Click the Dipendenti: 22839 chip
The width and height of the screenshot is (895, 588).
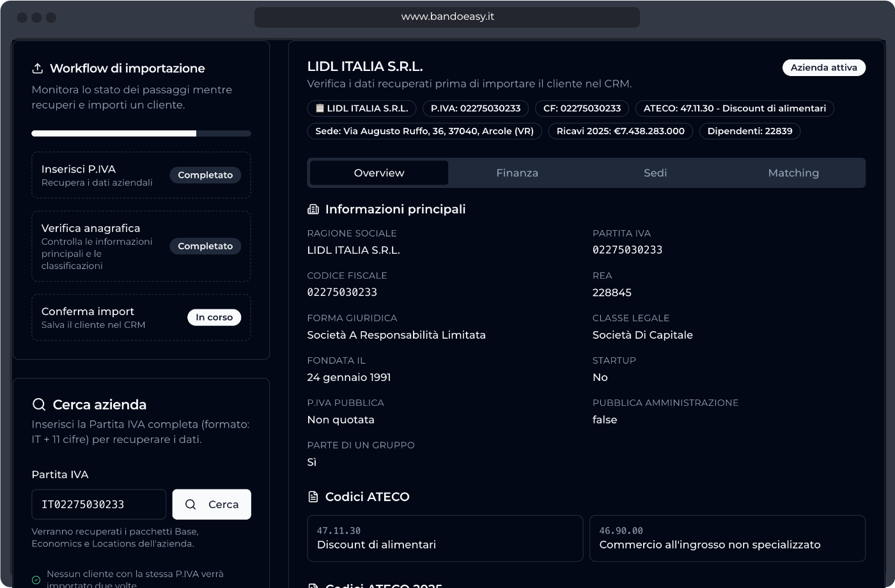(x=750, y=131)
